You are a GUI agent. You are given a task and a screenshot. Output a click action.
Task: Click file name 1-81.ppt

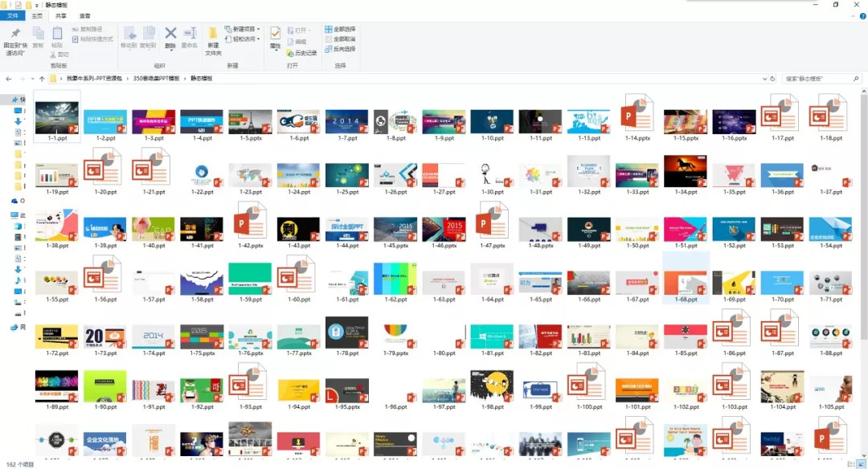pos(492,353)
